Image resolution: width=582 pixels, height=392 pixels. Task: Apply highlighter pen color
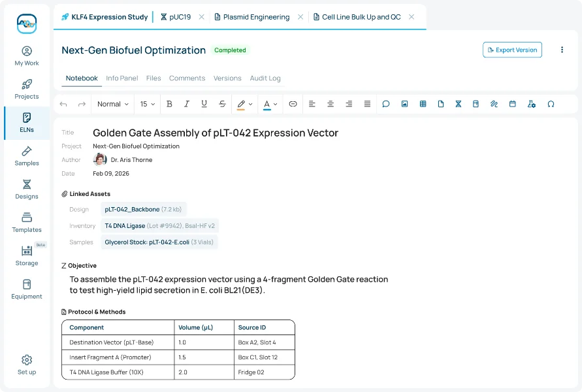point(241,105)
